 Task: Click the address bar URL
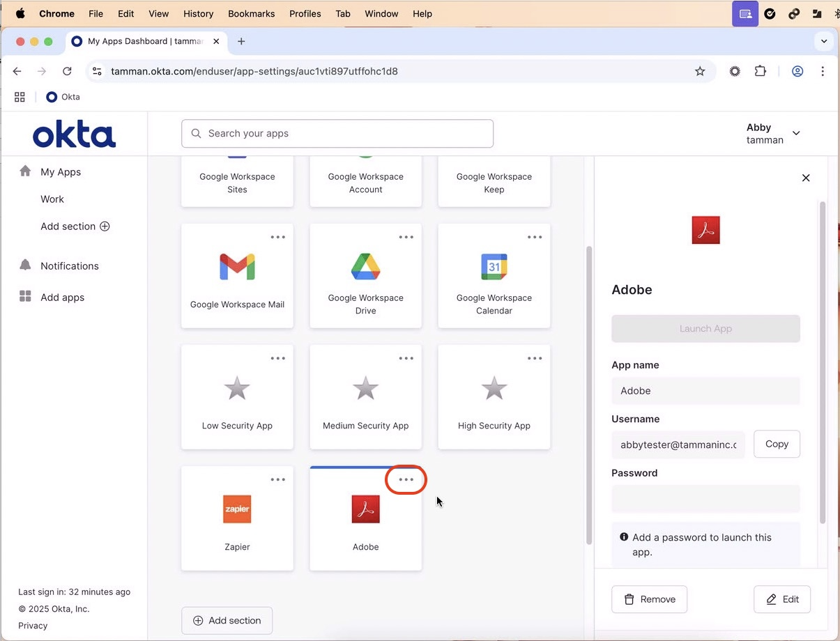(x=254, y=71)
